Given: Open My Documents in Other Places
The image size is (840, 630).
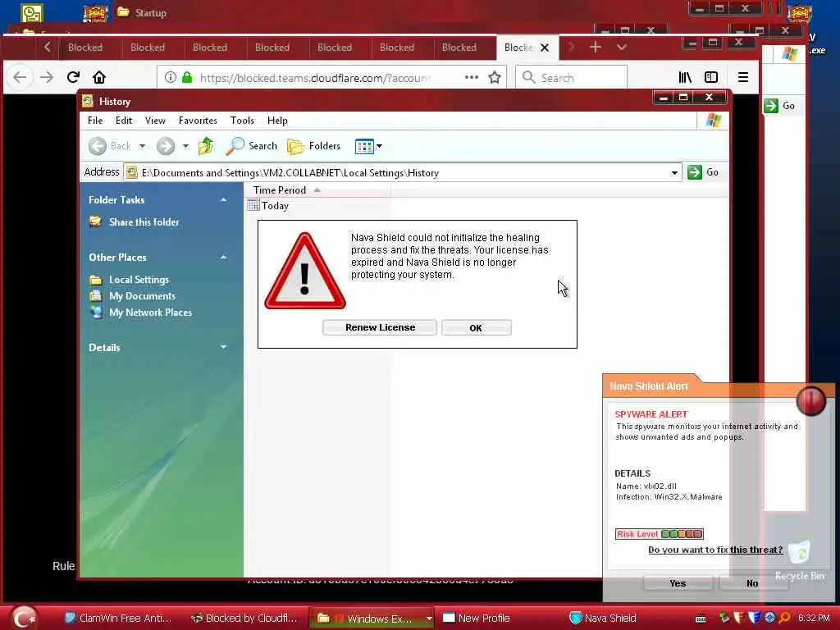Looking at the screenshot, I should click(x=142, y=295).
